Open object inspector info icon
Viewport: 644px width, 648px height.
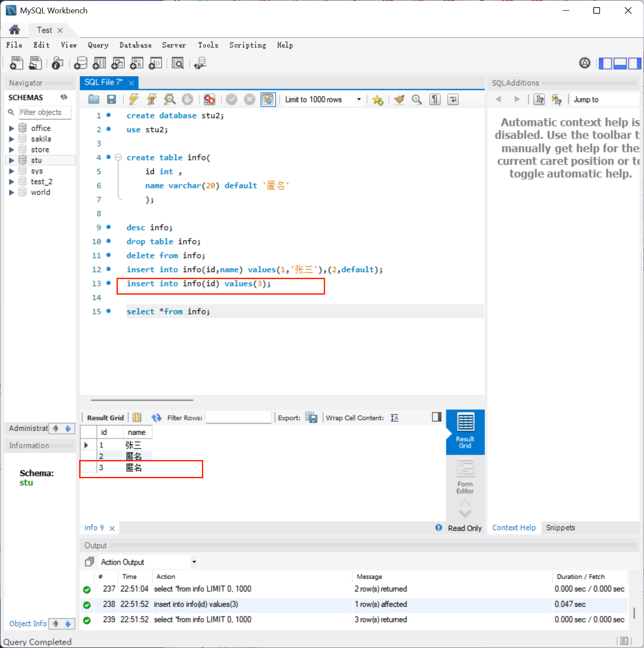point(57,63)
